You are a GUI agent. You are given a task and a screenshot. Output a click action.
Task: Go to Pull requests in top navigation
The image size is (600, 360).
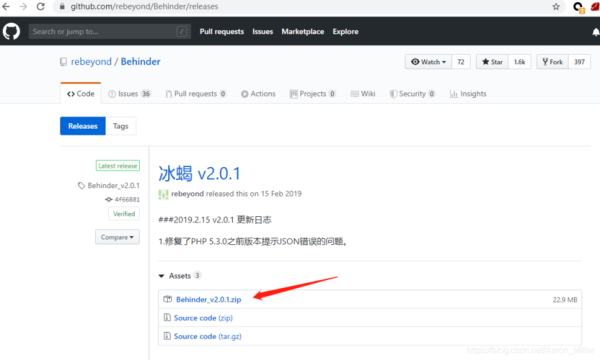(222, 32)
